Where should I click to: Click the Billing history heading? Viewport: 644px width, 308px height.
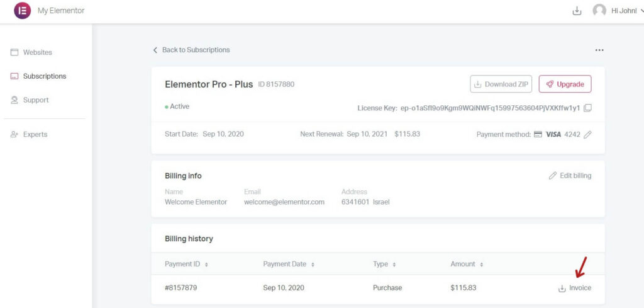(189, 239)
